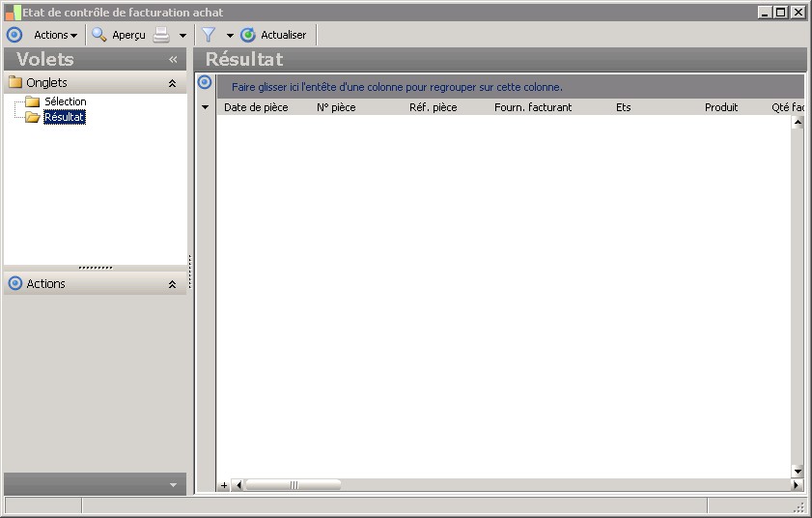Viewport: 812px width, 518px height.
Task: Click the horizontal scrollbar right arrow
Action: (797, 485)
